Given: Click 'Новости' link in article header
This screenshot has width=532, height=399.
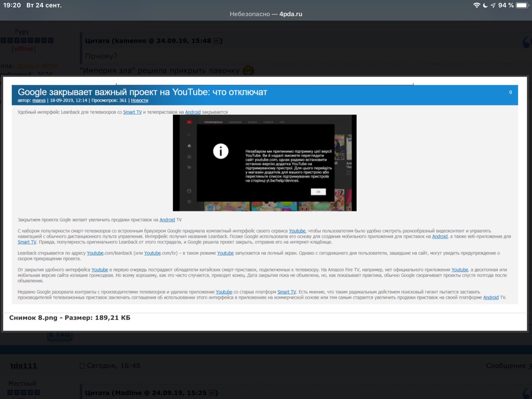Looking at the screenshot, I should (x=139, y=100).
